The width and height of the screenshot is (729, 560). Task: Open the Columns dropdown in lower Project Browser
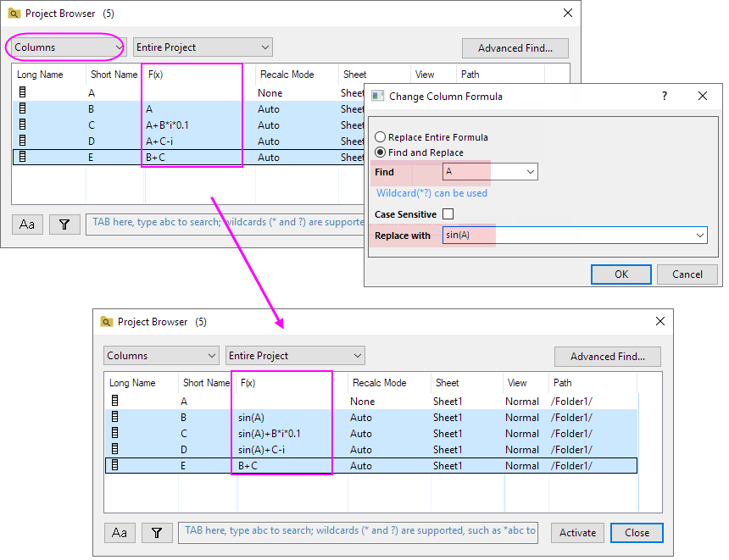(x=161, y=356)
